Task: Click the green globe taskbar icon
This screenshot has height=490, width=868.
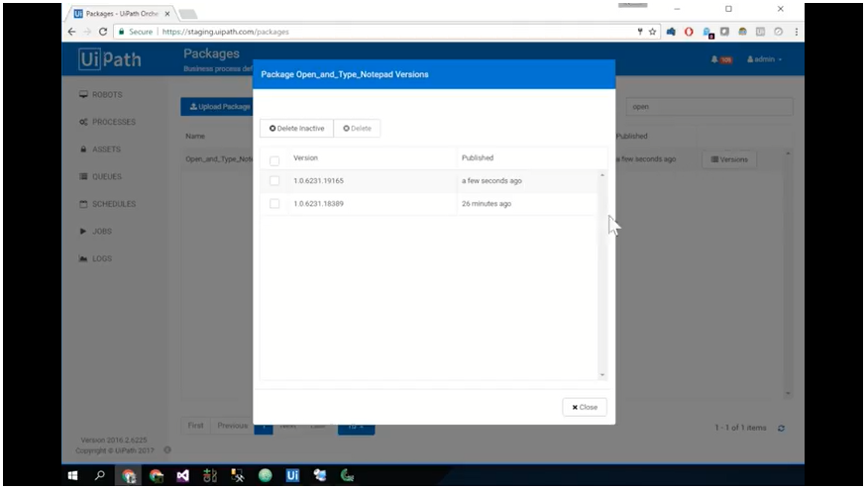Action: tap(266, 475)
